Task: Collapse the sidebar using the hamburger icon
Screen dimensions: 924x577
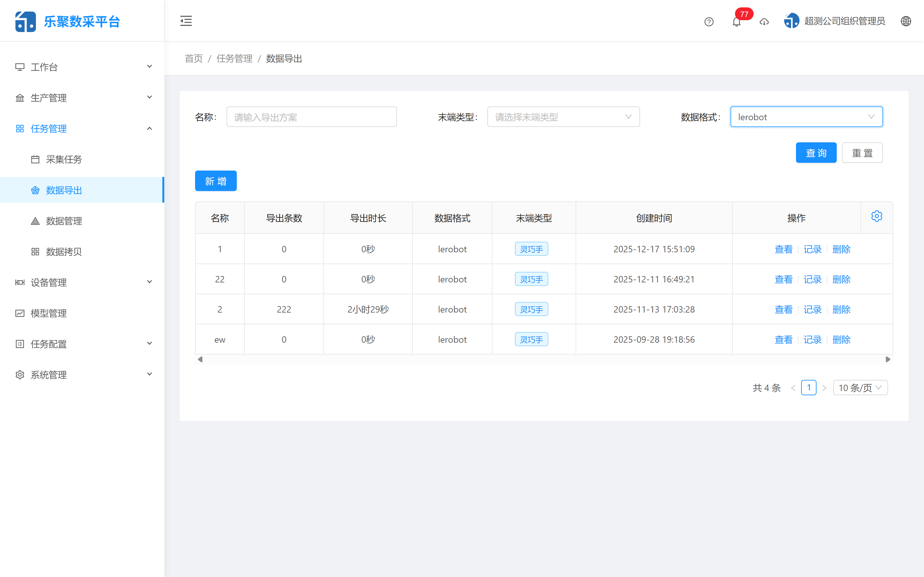Action: coord(186,21)
